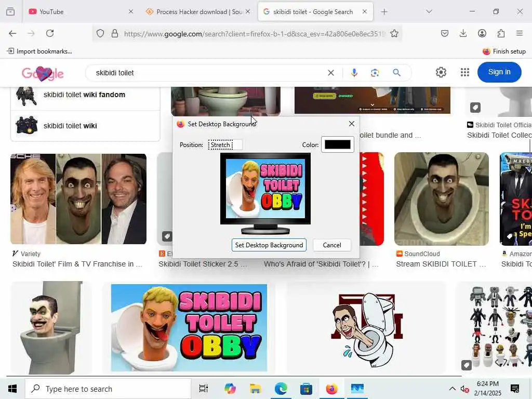Click Finish setup in bookmarks bar

[504, 51]
